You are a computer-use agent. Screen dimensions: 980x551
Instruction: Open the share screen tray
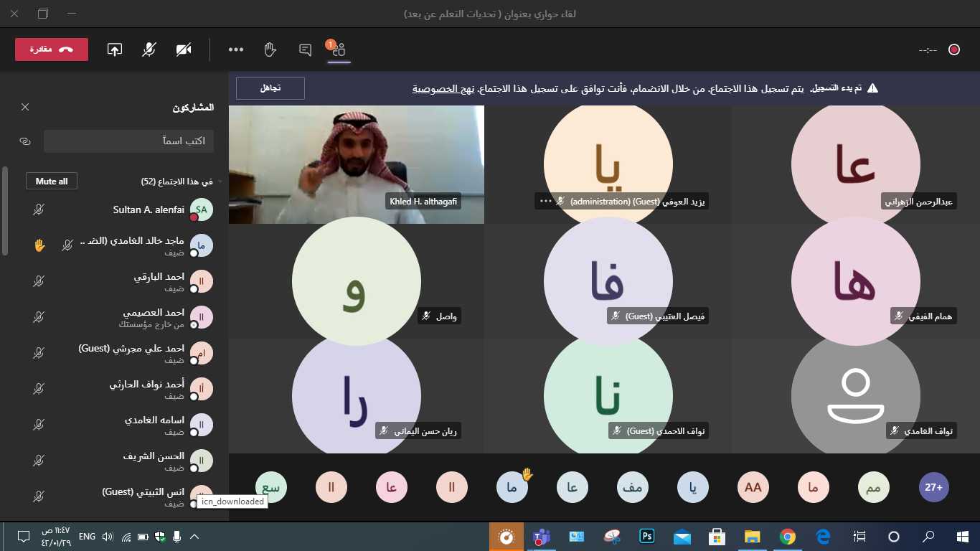tap(115, 50)
